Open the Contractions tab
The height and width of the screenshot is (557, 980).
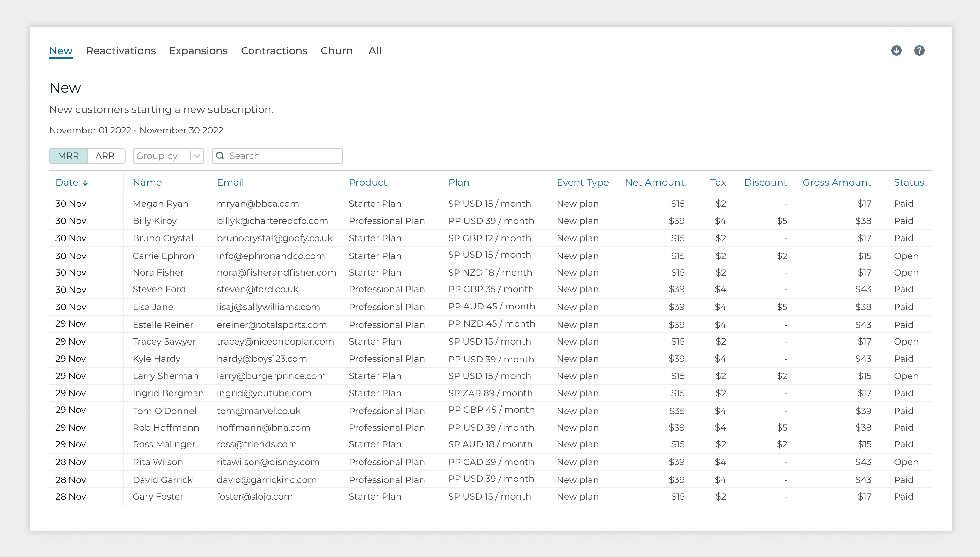[x=274, y=50]
